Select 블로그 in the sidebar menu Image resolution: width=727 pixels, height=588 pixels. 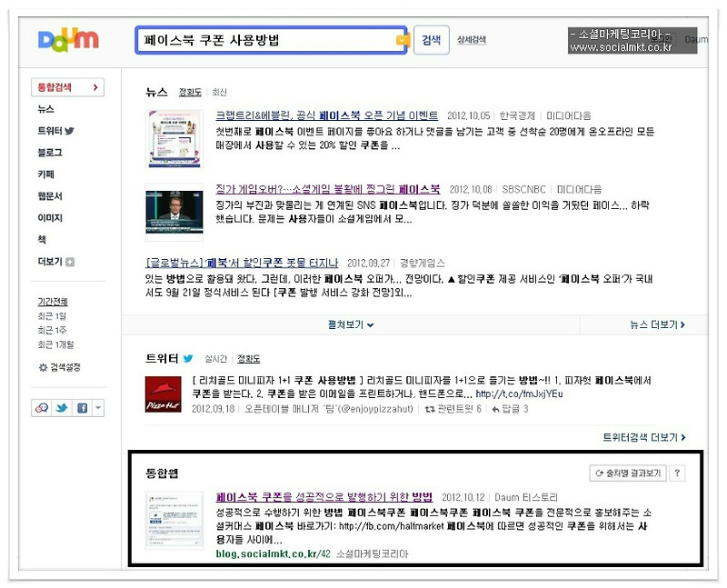[x=50, y=153]
